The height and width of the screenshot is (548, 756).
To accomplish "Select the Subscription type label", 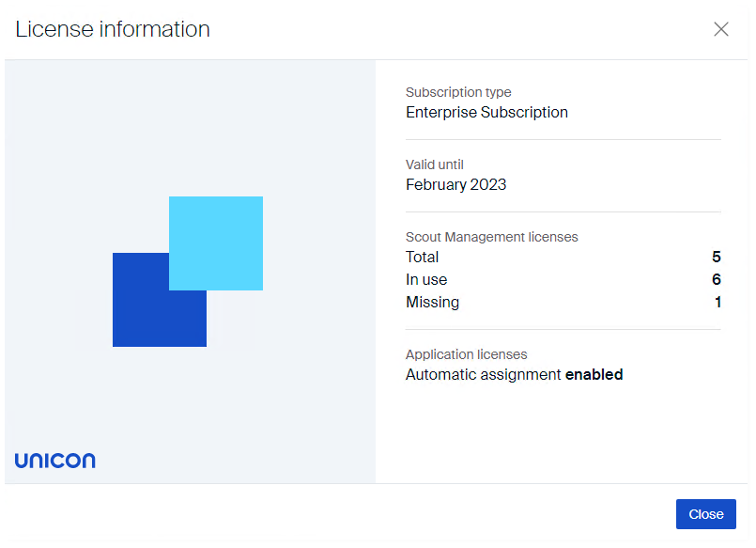I will (458, 92).
